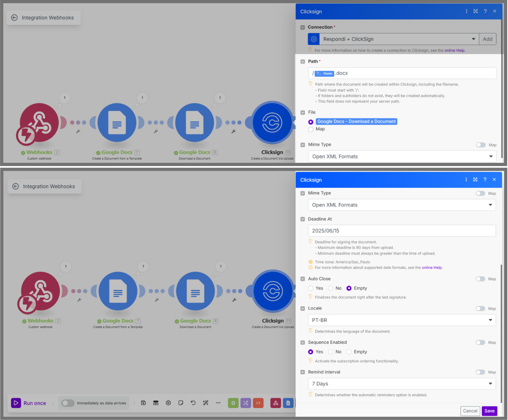Collapse the Locale section checkbox
508x420 pixels.
[302, 309]
